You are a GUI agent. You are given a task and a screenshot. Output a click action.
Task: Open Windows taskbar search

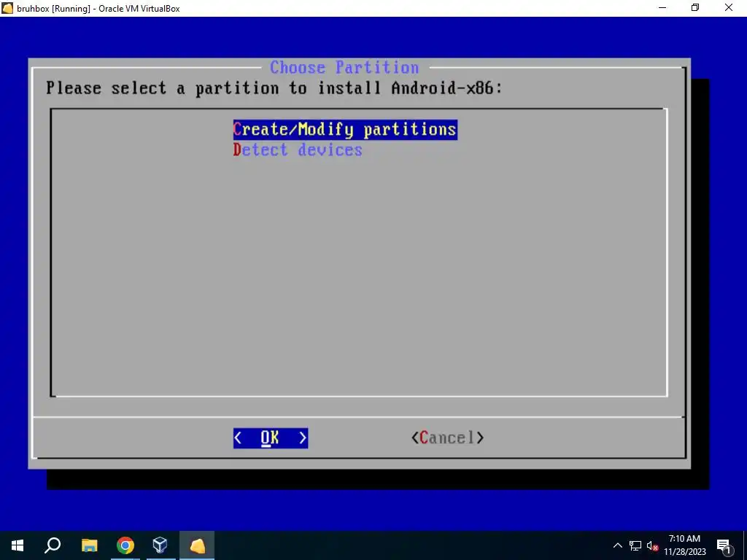tap(53, 545)
